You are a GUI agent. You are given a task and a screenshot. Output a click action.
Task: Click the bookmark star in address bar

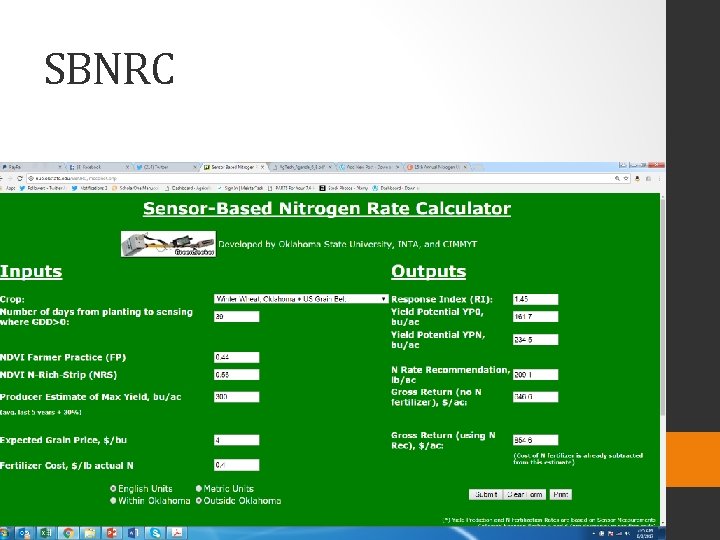[x=626, y=178]
